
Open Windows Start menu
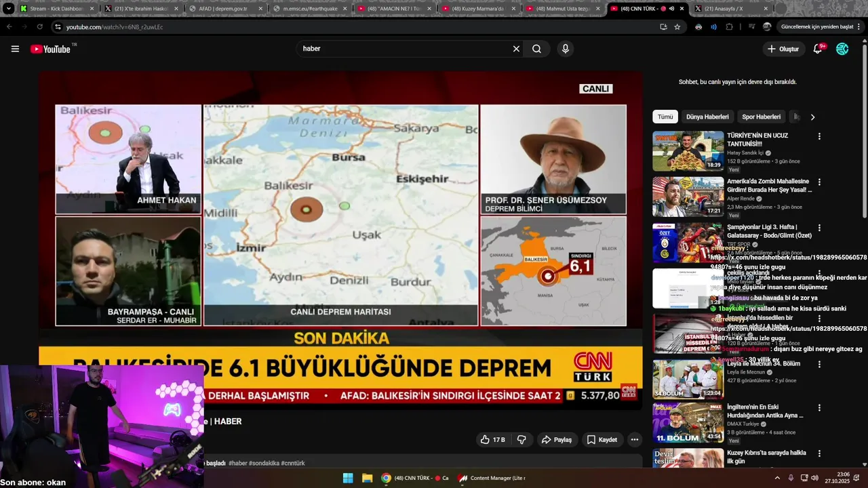348,478
